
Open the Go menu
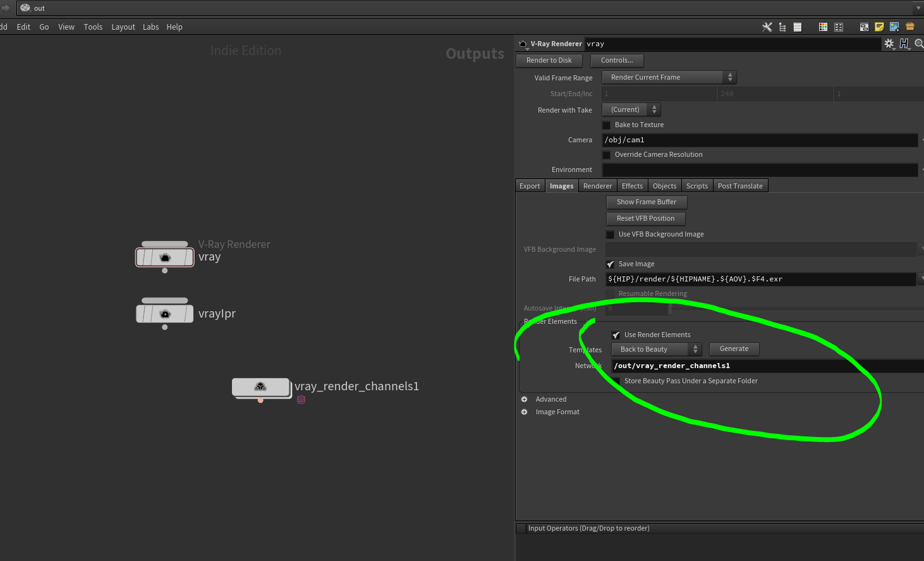pyautogui.click(x=44, y=27)
